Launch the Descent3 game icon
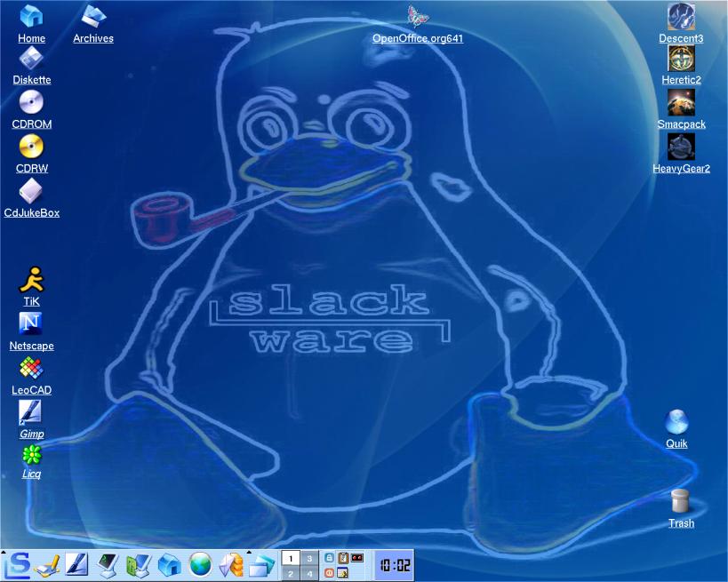 (681, 16)
